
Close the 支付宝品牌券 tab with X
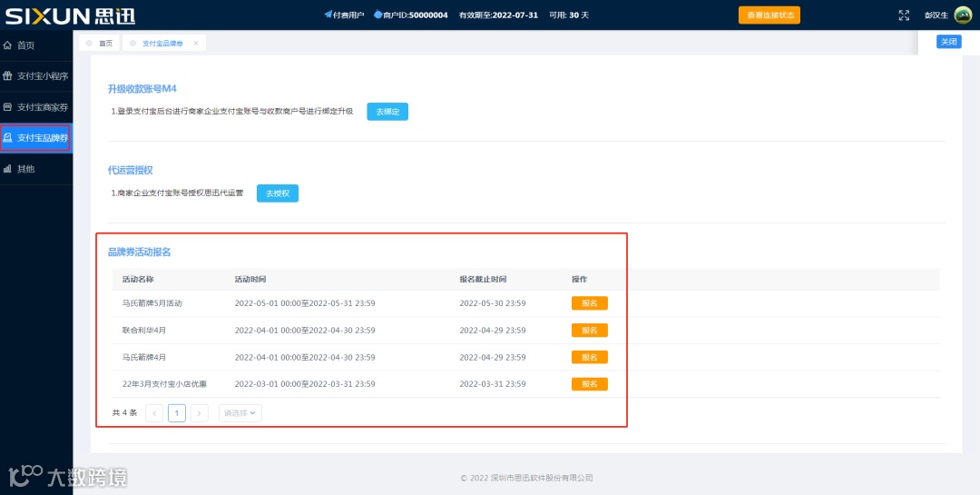pos(196,44)
